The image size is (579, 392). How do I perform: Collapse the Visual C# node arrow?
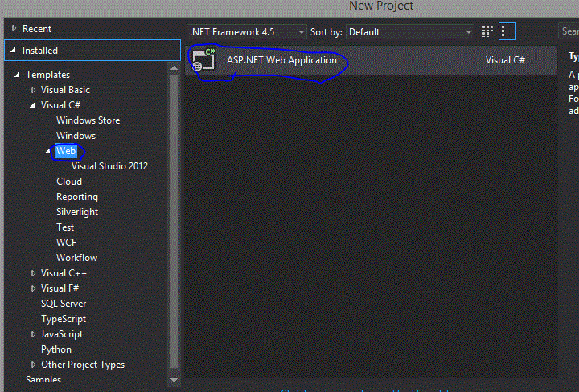point(32,105)
